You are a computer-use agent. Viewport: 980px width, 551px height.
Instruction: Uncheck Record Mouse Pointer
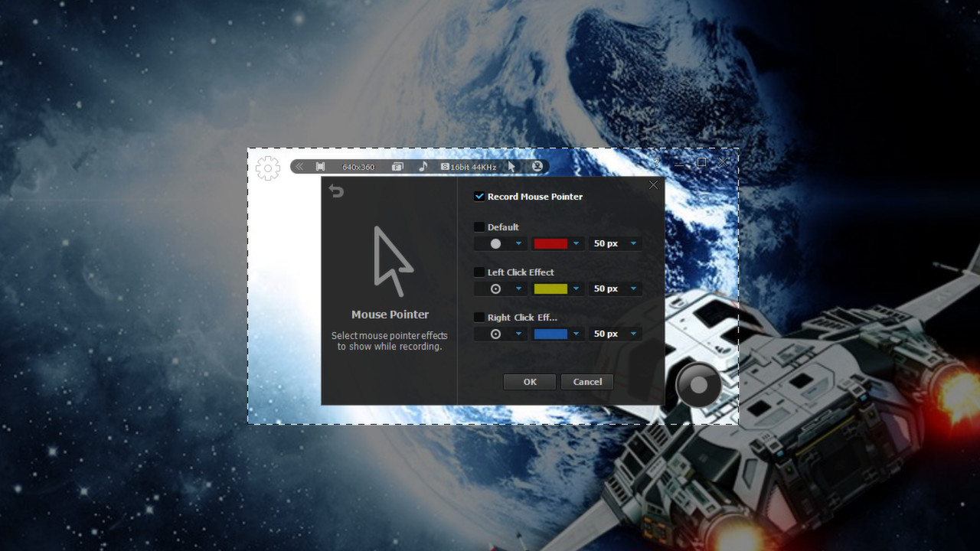(x=479, y=197)
